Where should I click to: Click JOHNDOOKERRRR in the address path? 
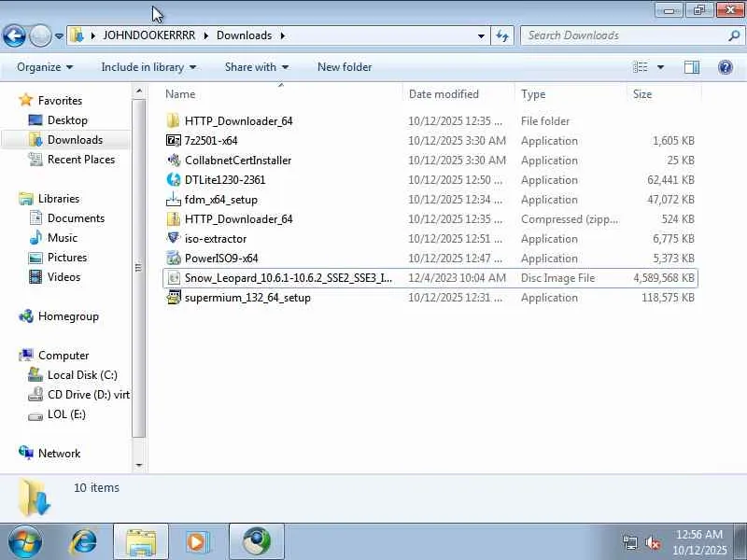pos(149,35)
